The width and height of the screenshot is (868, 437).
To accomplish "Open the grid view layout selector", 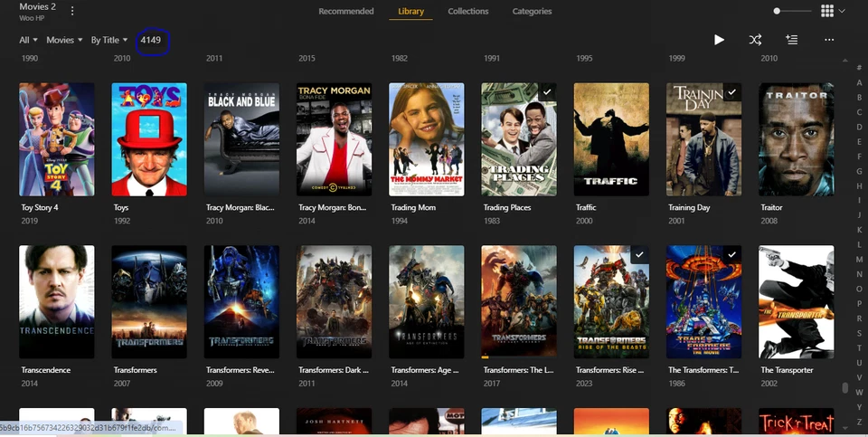I will [833, 11].
